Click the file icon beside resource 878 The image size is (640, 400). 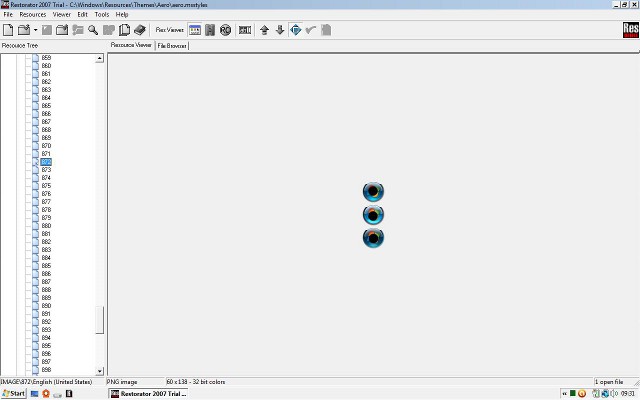[x=36, y=209]
